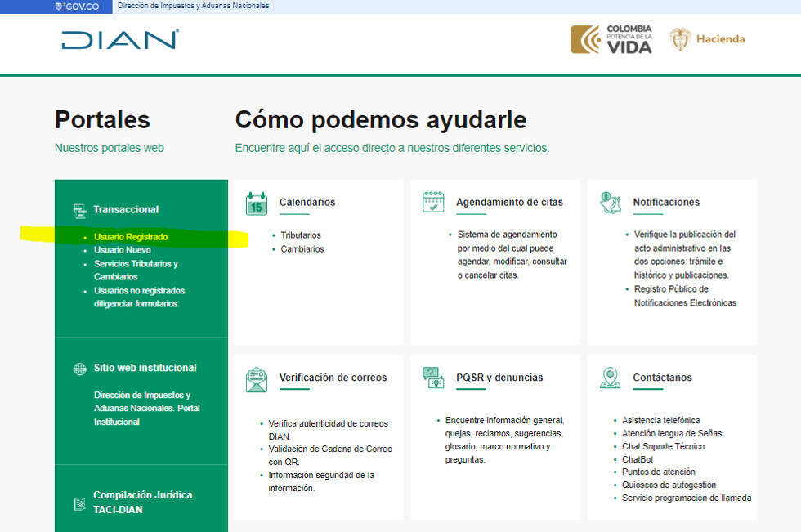This screenshot has width=801, height=532.
Task: Click the Notificaciones bell icon
Action: tap(611, 203)
